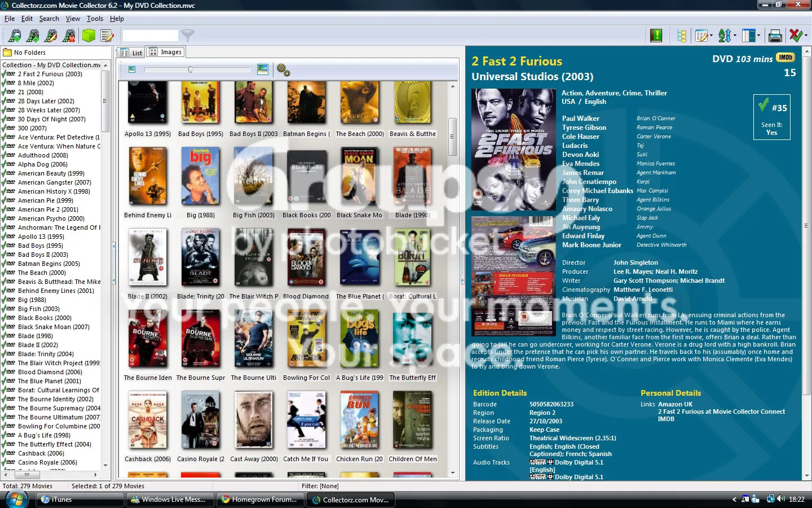Select Batman Begins (2005) in the list
The height and width of the screenshot is (508, 812).
49,264
